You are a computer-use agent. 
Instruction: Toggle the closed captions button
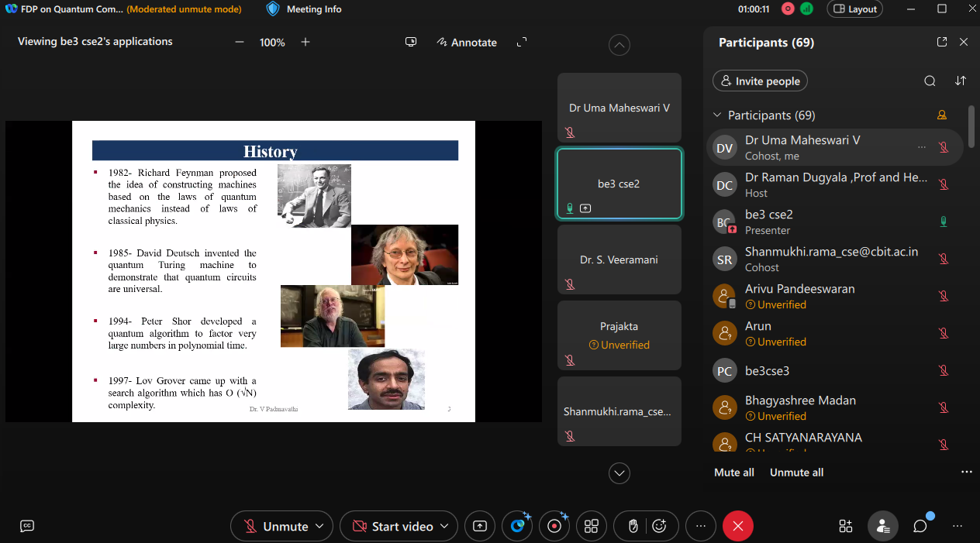[26, 526]
